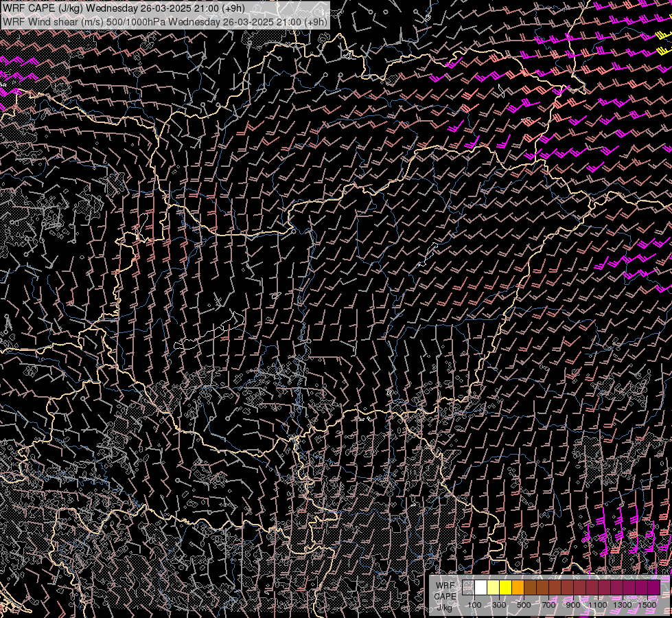Screen dimensions: 672x618
Task: Click the large elongated lake outline on map
Action: (x=209, y=332)
